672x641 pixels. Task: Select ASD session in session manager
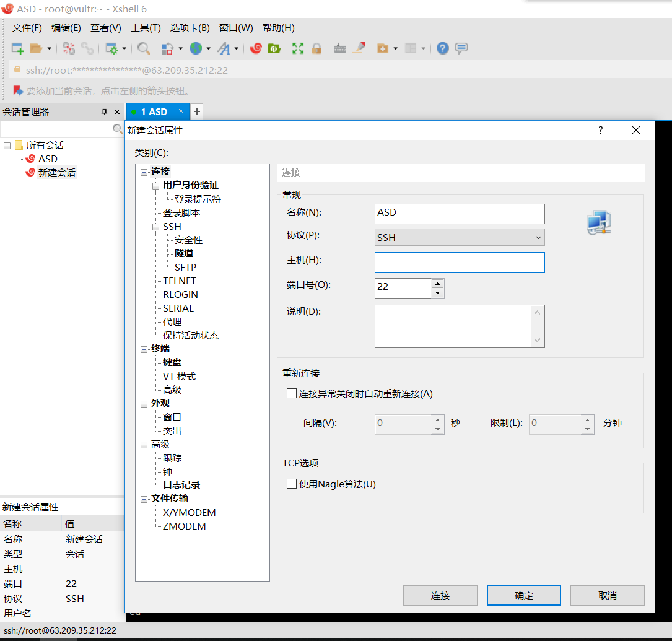coord(48,159)
